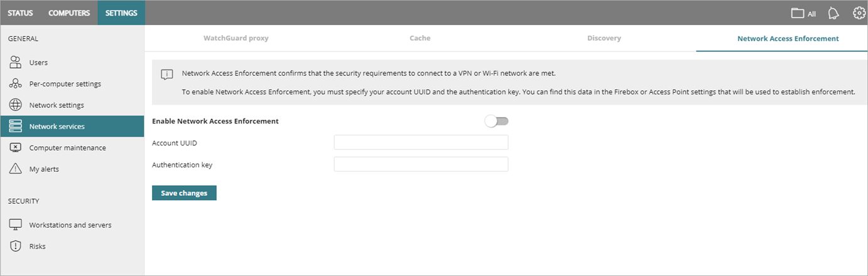Screen dimensions: 868x276
Task: Click the Account UUID input field
Action: 421,142
